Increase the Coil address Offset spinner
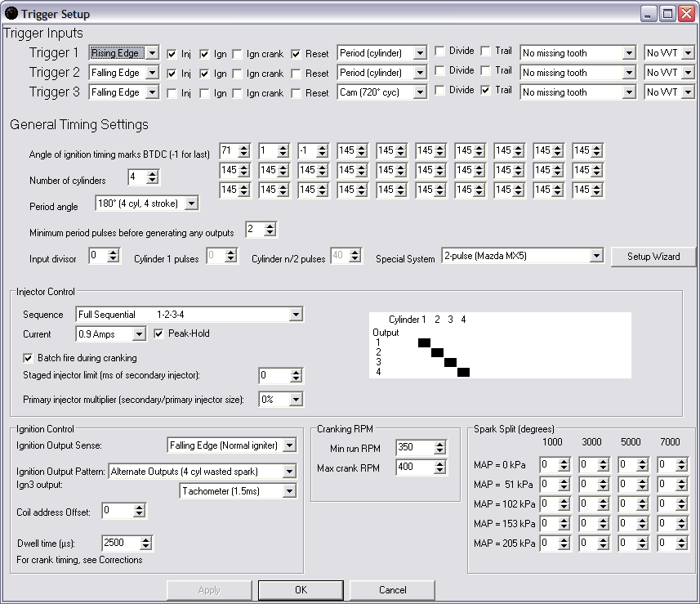This screenshot has width=700, height=604. point(139,507)
